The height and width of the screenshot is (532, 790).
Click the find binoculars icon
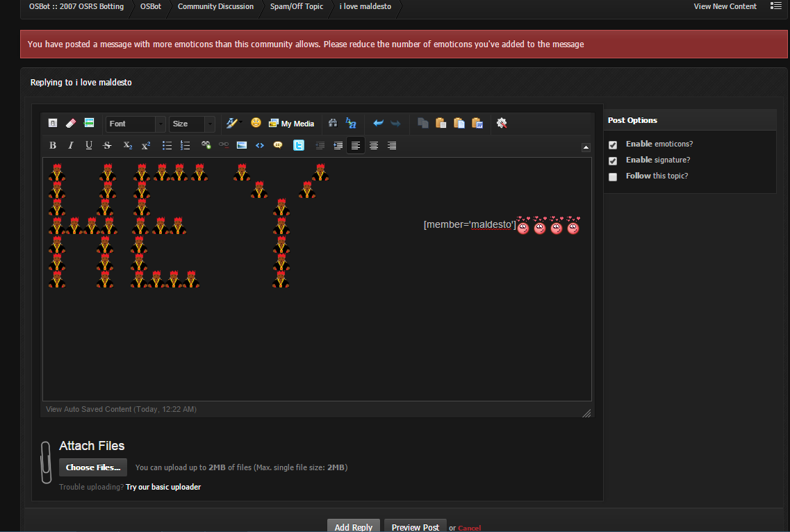click(x=333, y=123)
